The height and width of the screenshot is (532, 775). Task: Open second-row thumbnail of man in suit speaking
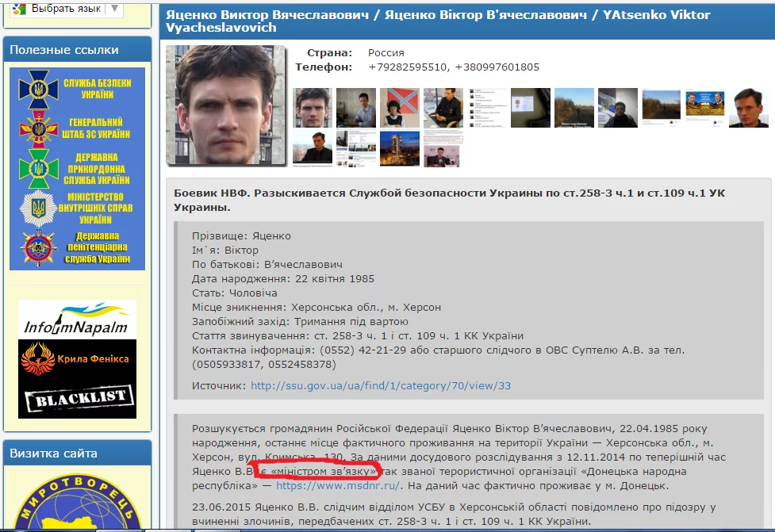pos(313,148)
